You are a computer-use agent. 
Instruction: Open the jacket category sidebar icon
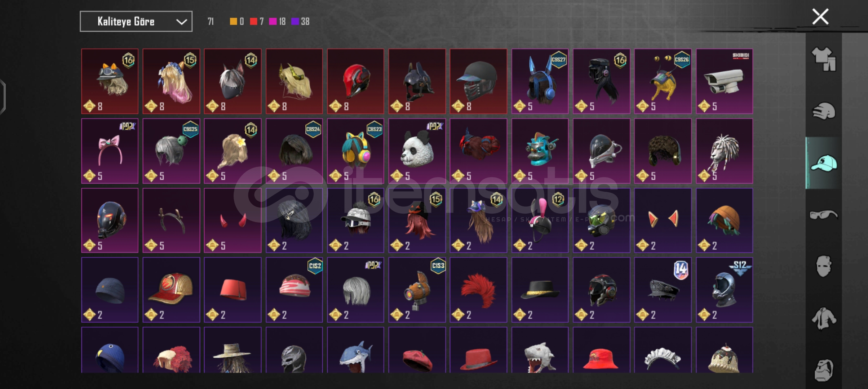point(823,318)
